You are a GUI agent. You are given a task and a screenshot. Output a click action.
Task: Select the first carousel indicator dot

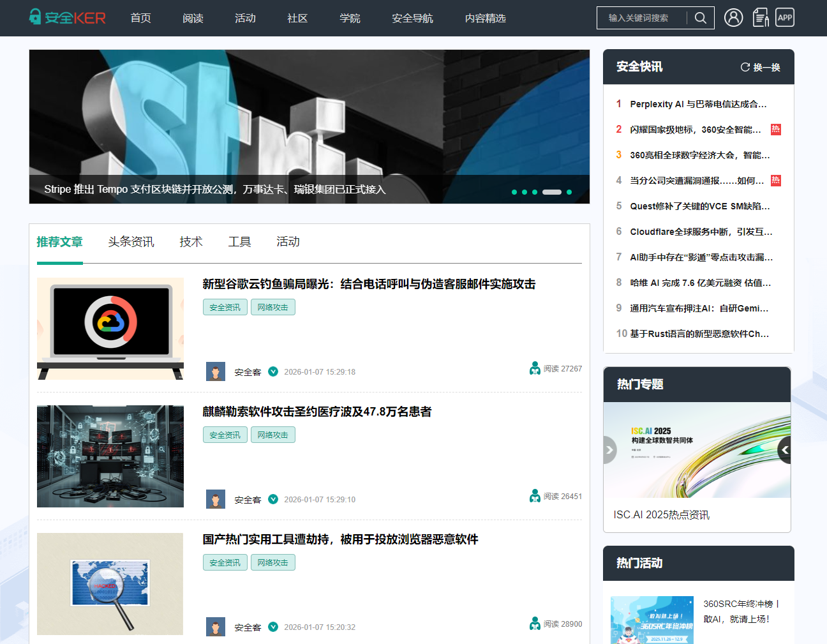[514, 192]
